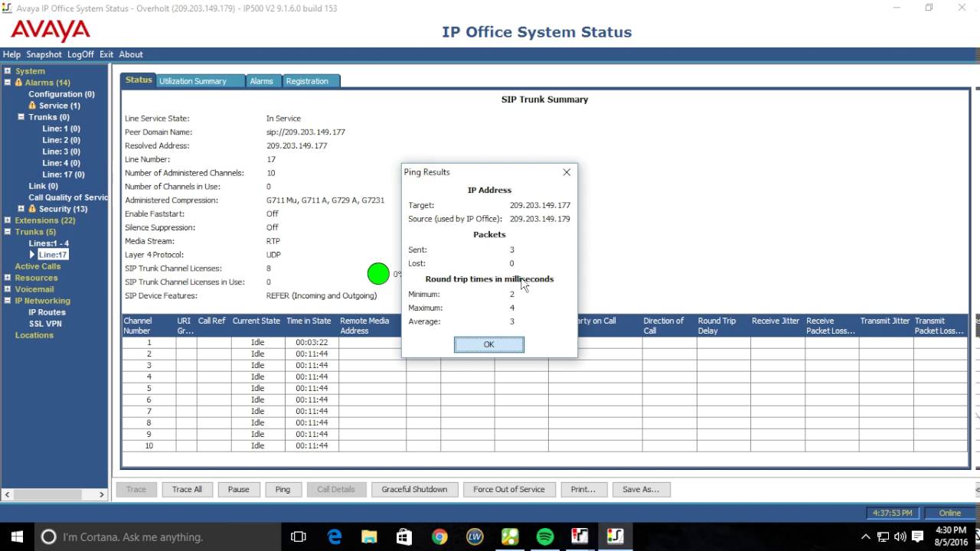Click the Round Trip Delay column header

(723, 326)
